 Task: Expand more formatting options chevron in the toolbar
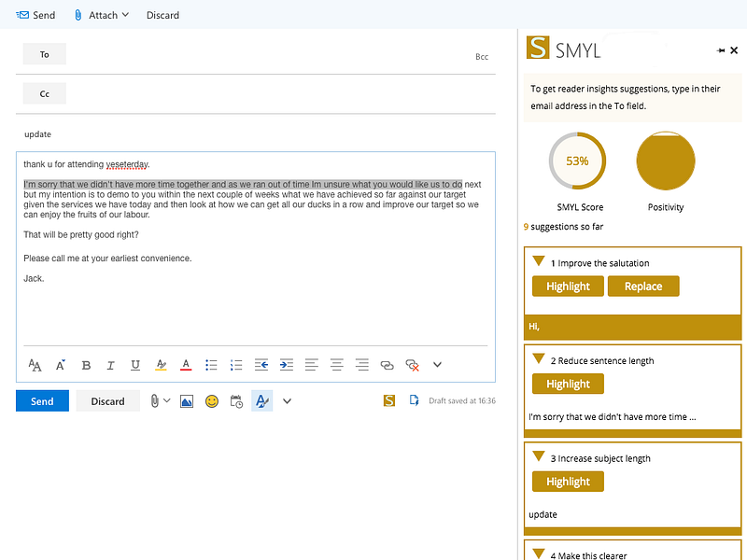[x=437, y=365]
